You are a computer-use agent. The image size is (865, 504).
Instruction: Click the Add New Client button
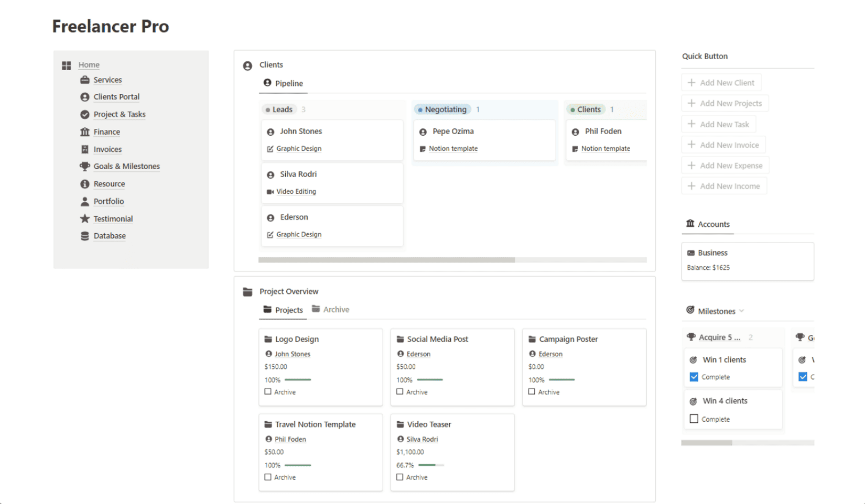(721, 82)
